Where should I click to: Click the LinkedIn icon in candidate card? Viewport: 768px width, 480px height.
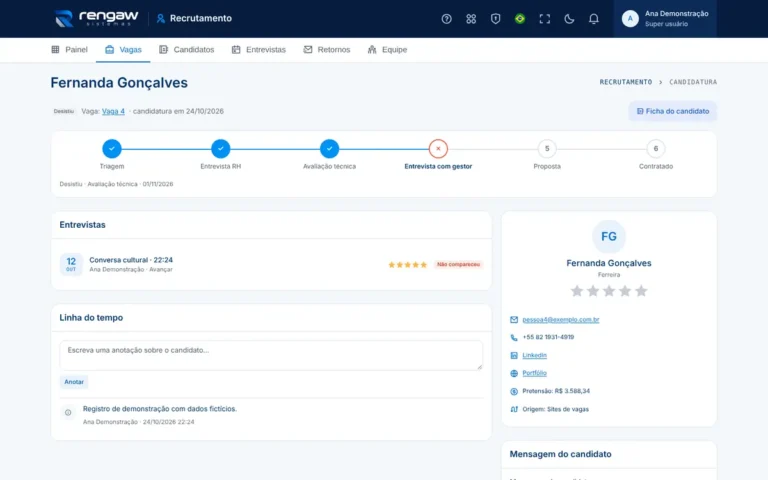click(514, 356)
